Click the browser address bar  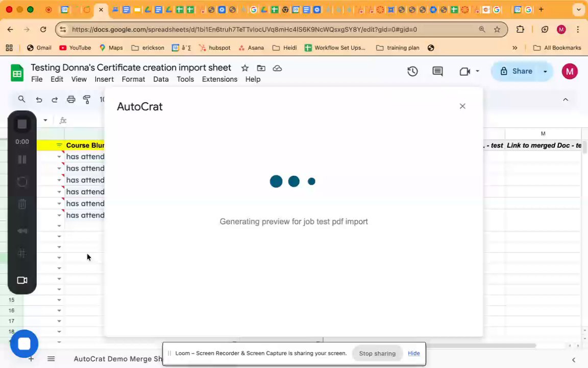[x=244, y=29]
